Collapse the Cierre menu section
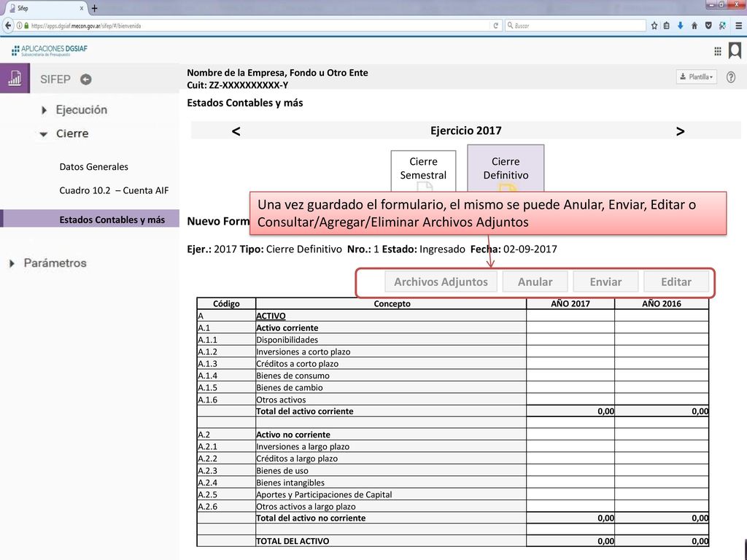 [64, 134]
